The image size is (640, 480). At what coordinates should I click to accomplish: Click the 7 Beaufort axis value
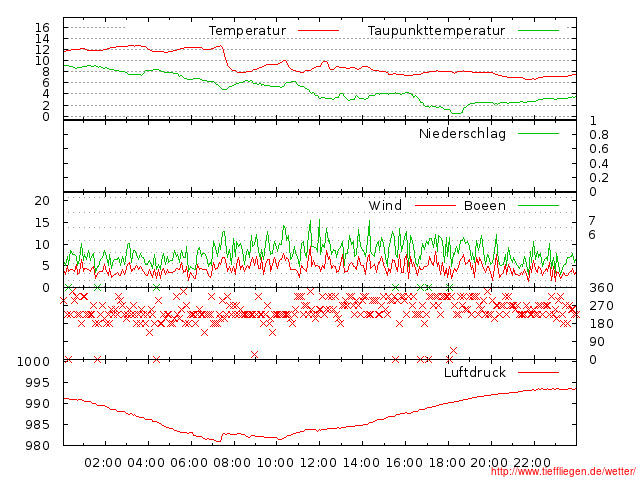pos(592,221)
